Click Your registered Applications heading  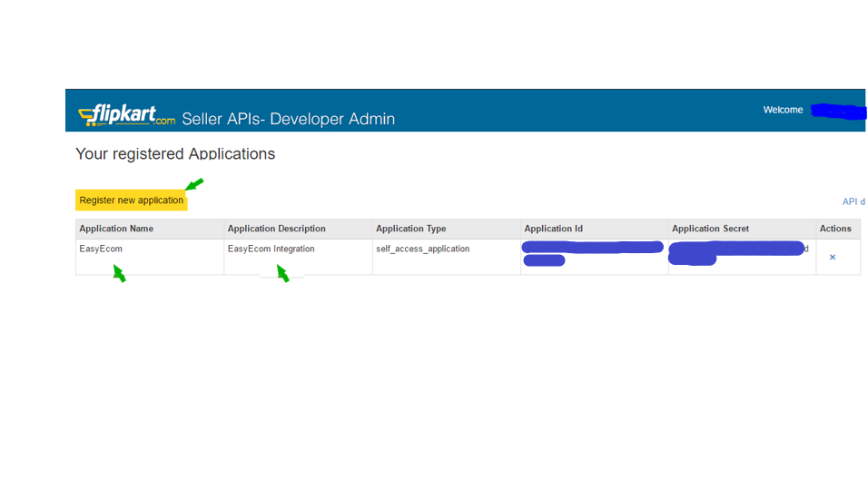[x=175, y=154]
